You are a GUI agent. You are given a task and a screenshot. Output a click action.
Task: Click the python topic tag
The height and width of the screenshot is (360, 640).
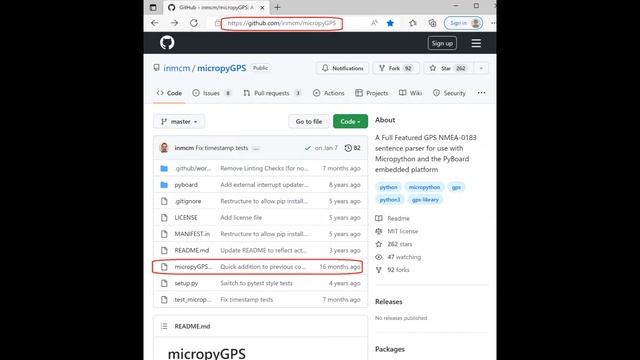pos(388,187)
